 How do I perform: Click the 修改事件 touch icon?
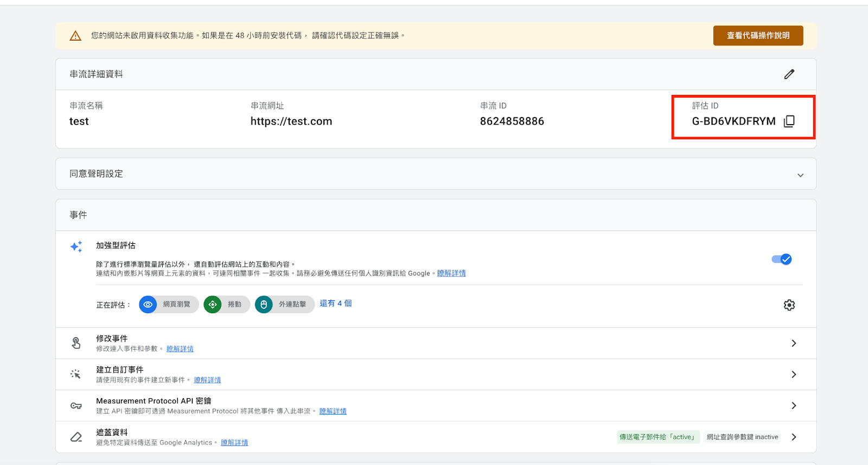pos(76,343)
